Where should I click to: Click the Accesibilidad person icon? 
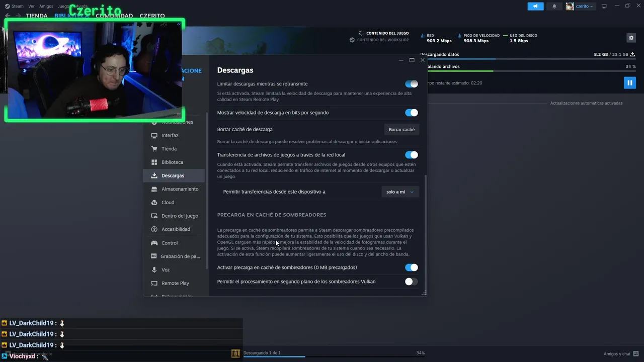point(154,229)
